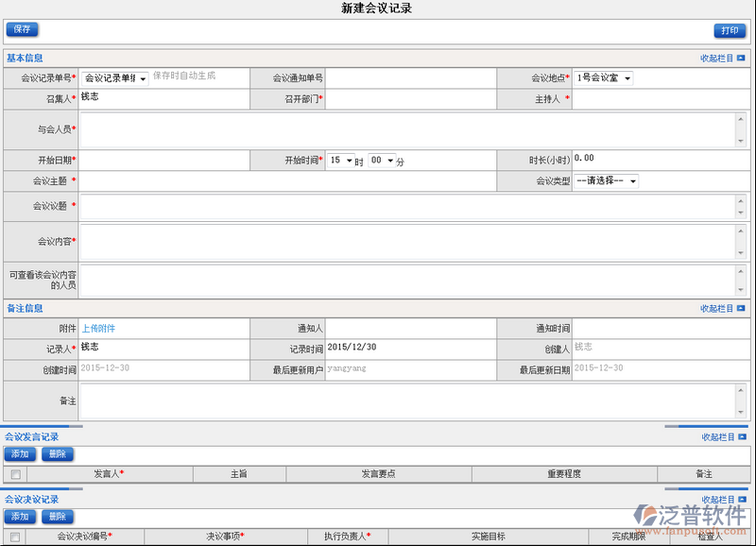Click down arrow of 与会人员 text area scrollbar

coord(741,141)
